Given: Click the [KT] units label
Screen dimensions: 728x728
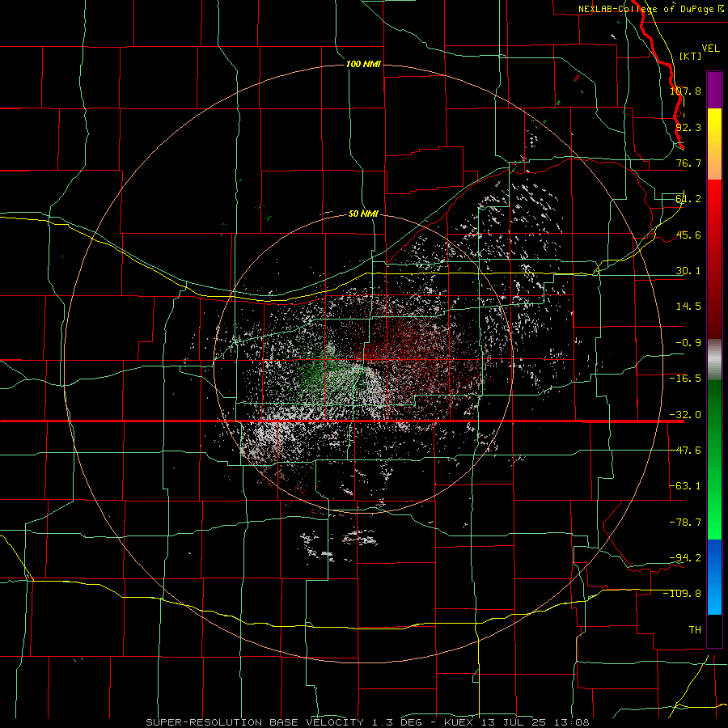Looking at the screenshot, I should [x=691, y=56].
